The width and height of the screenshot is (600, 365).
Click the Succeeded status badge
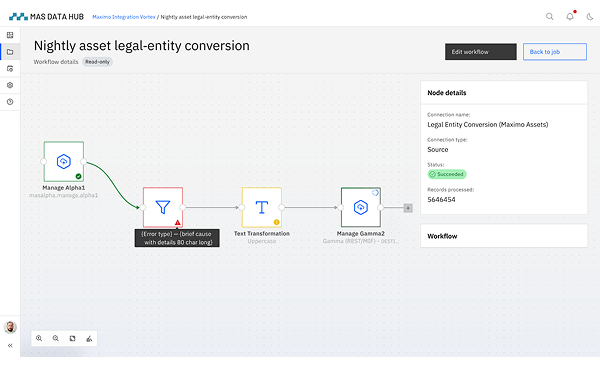[x=447, y=174]
